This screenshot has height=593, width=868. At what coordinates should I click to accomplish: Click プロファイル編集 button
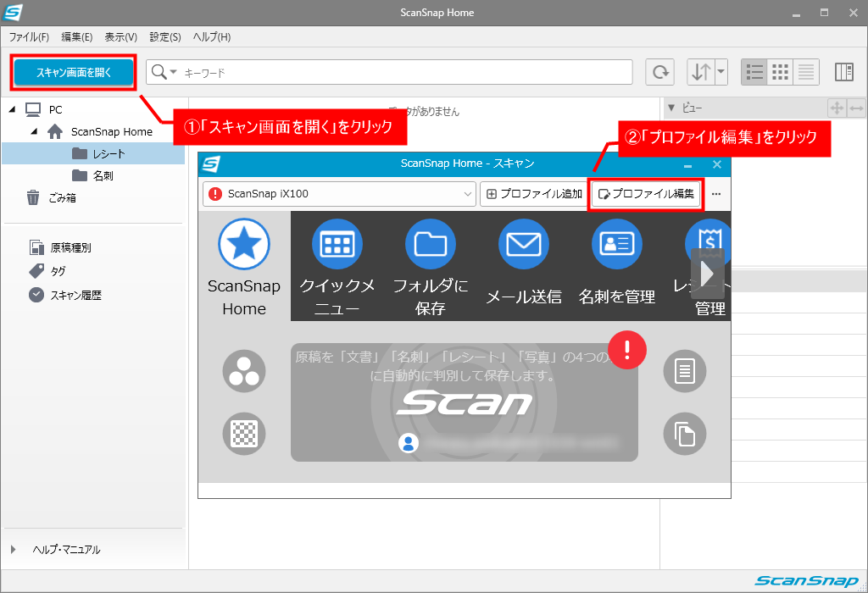pyautogui.click(x=646, y=194)
